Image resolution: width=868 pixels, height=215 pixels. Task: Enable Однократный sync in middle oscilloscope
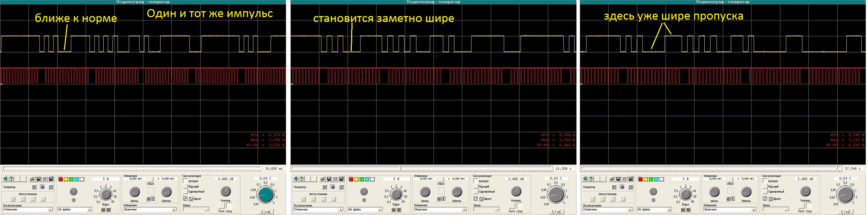coord(476,192)
